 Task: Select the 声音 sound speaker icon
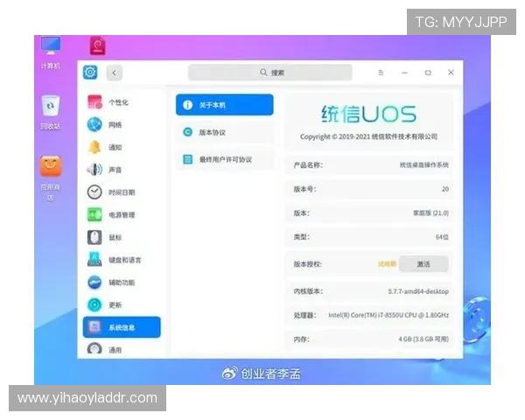94,170
